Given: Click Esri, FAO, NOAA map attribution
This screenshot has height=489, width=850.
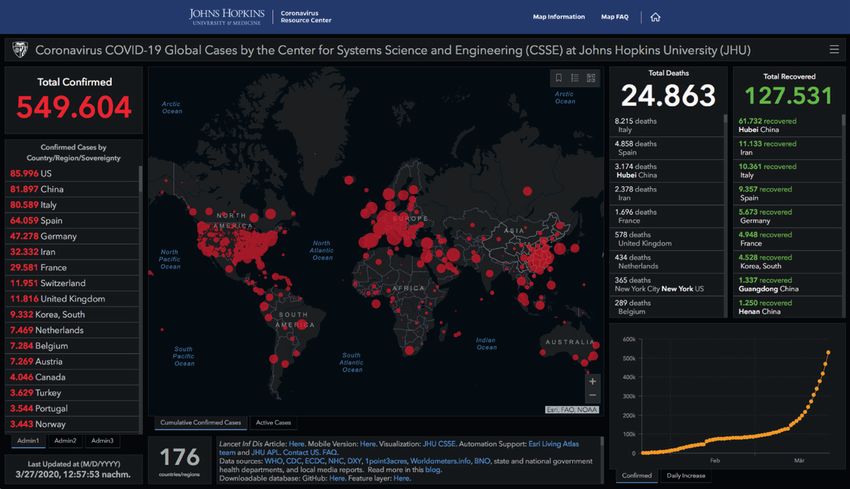Looking at the screenshot, I should pos(572,410).
